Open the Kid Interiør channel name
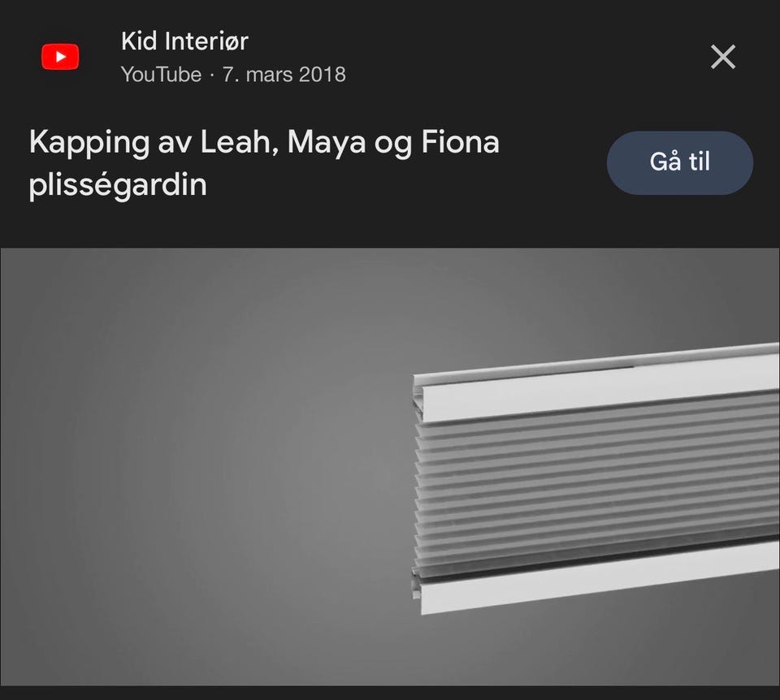The width and height of the screenshot is (780, 700). (184, 41)
